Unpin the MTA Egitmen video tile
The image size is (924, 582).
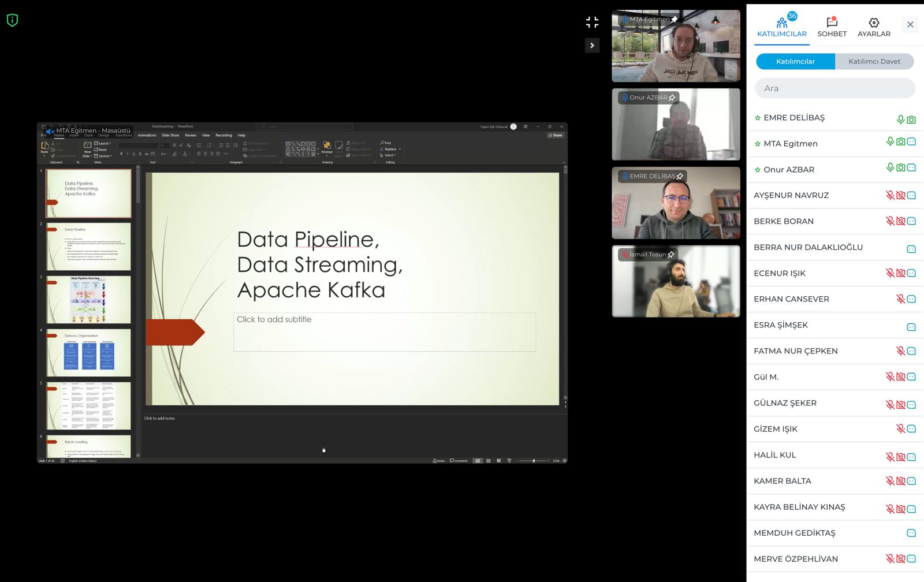pos(674,20)
